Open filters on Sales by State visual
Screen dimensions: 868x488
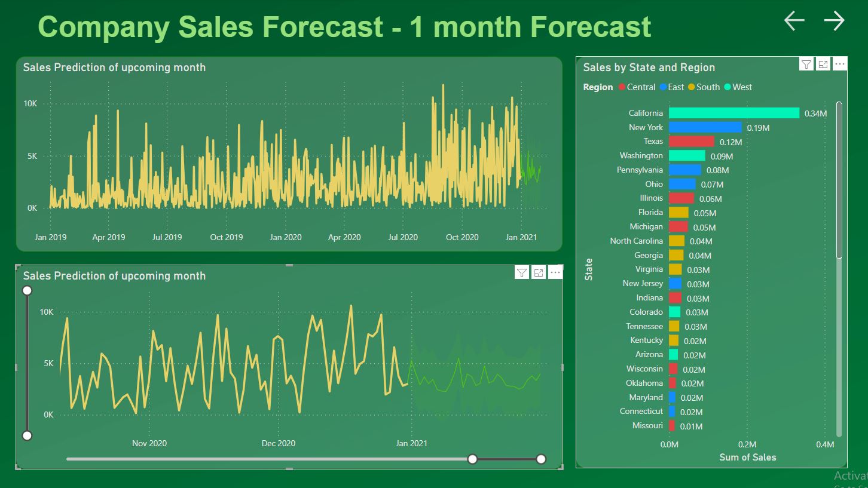click(x=806, y=64)
